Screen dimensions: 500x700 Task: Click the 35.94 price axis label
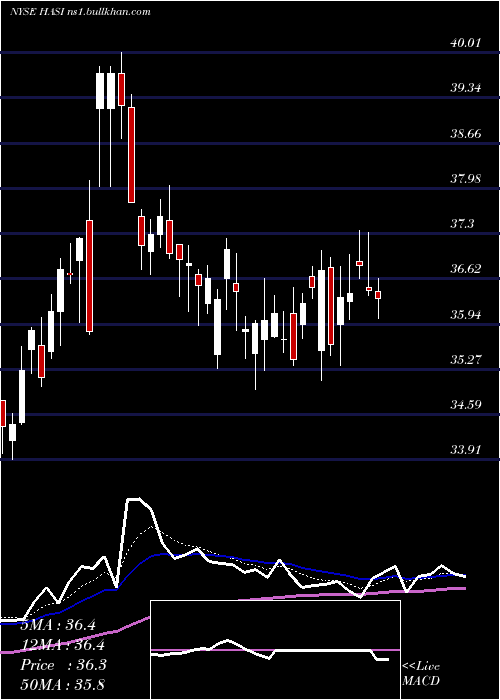click(466, 314)
